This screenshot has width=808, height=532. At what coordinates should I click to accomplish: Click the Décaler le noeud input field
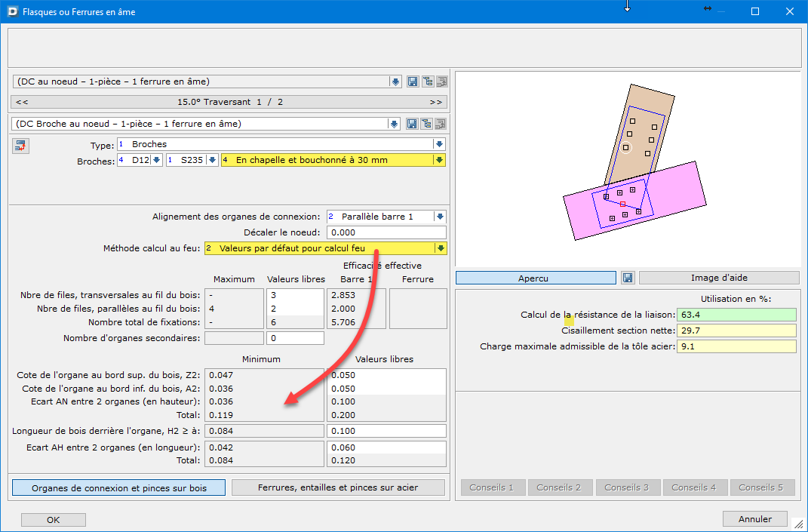(x=386, y=232)
